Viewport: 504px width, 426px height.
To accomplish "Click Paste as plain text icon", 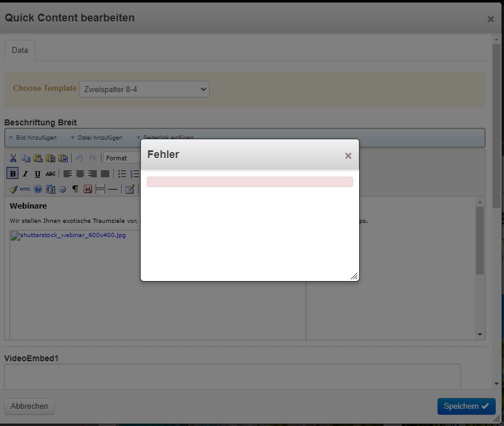I will (x=50, y=158).
